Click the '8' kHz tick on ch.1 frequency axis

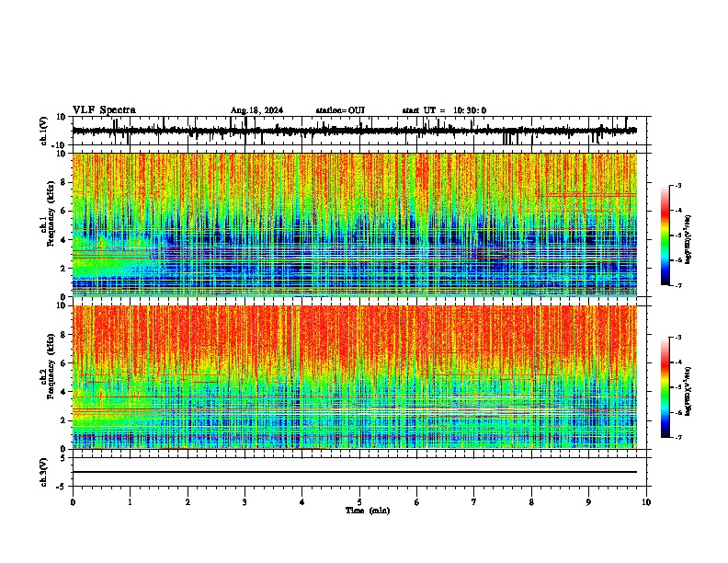[x=64, y=182]
